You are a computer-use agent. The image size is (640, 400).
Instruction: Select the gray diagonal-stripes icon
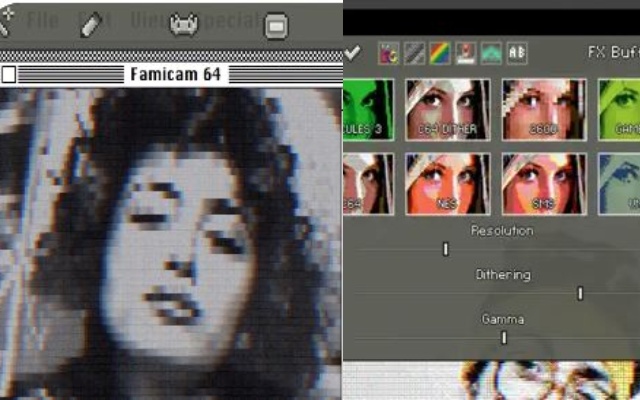(x=413, y=53)
